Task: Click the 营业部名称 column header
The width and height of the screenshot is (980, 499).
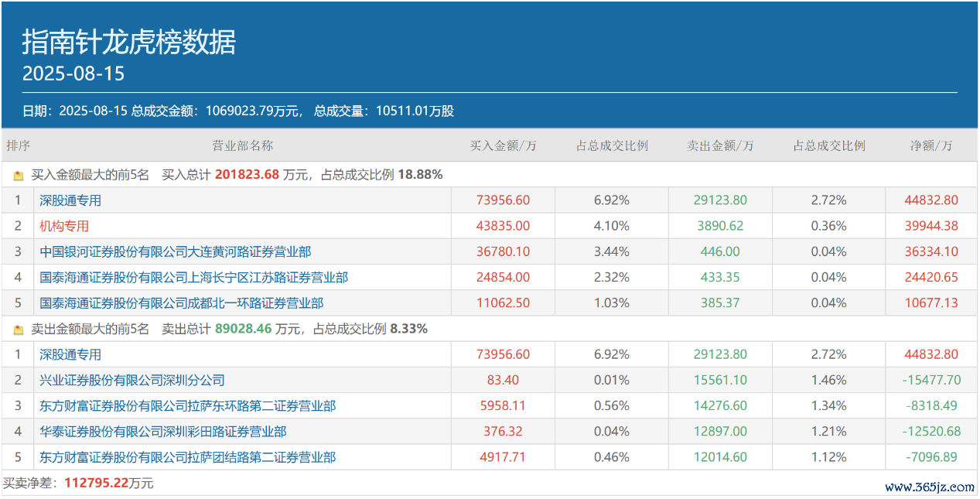Action: click(x=243, y=145)
